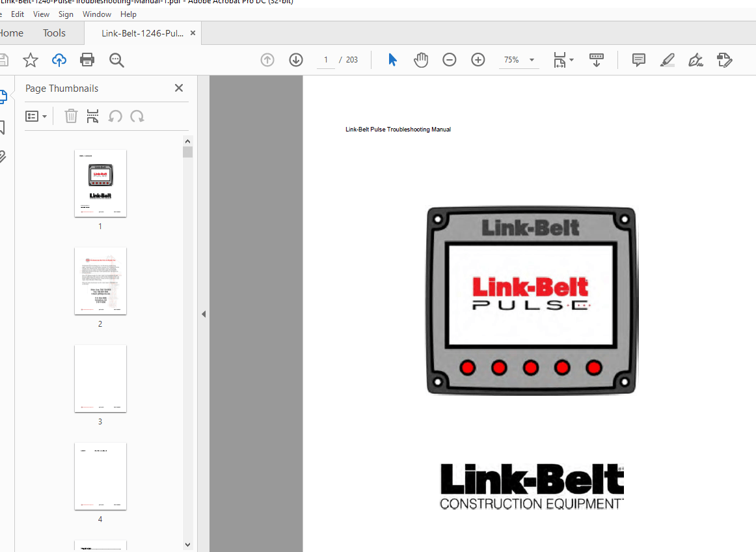This screenshot has height=552, width=756.
Task: Open the sign document tool
Action: 695,60
